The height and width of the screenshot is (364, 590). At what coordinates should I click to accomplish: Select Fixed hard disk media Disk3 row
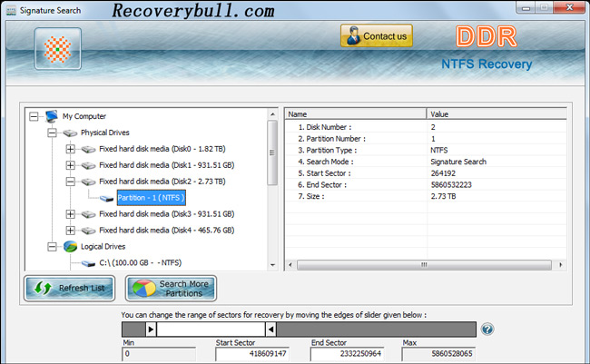[167, 214]
